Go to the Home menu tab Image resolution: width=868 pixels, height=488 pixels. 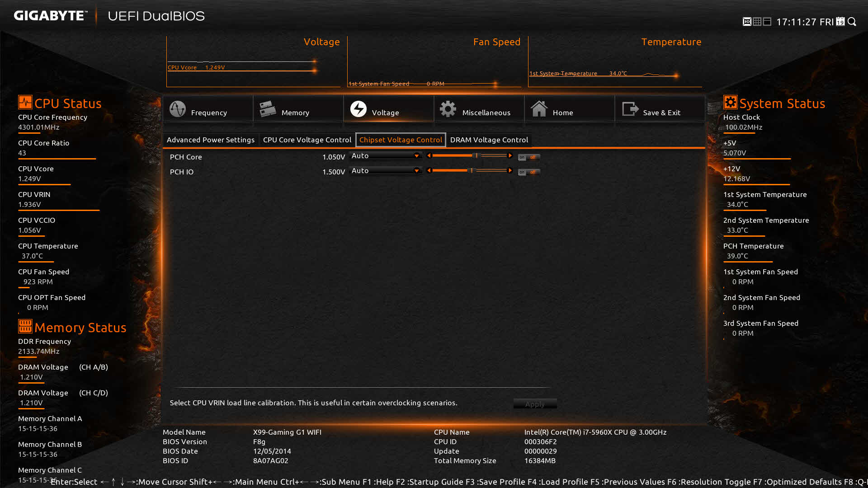(x=570, y=109)
